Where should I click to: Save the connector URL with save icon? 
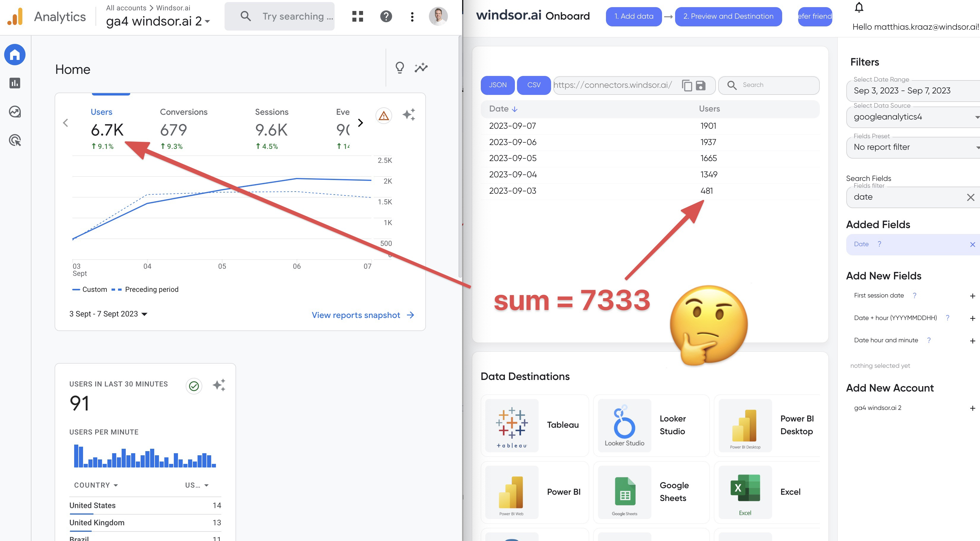point(700,85)
